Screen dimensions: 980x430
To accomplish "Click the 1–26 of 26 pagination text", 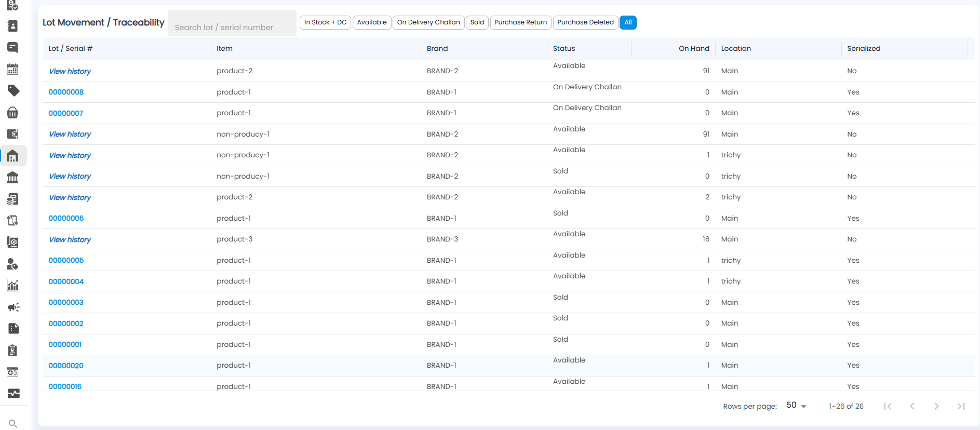I will (846, 406).
